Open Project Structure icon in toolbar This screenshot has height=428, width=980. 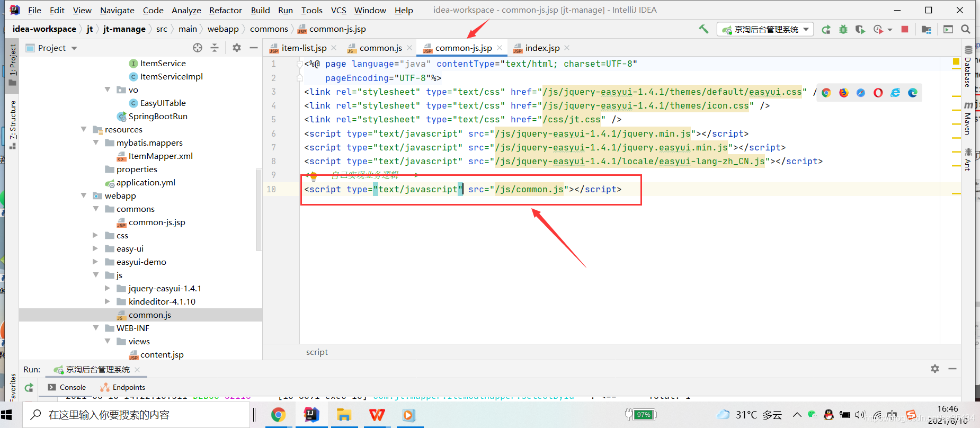926,30
